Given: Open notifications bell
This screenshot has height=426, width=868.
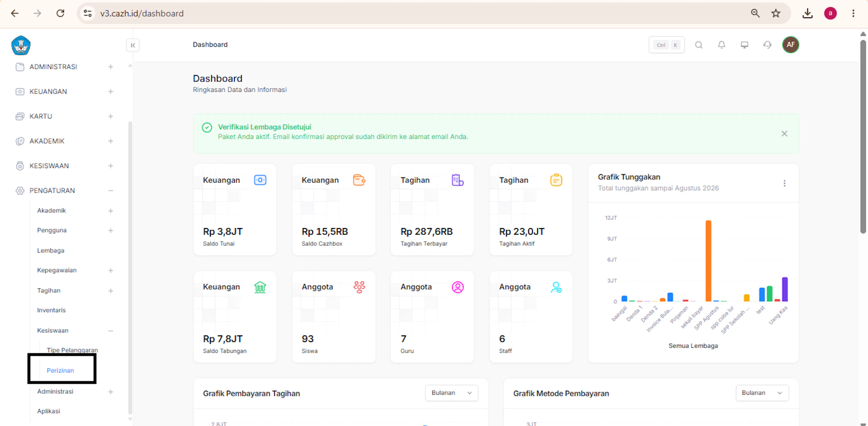Looking at the screenshot, I should click(722, 45).
